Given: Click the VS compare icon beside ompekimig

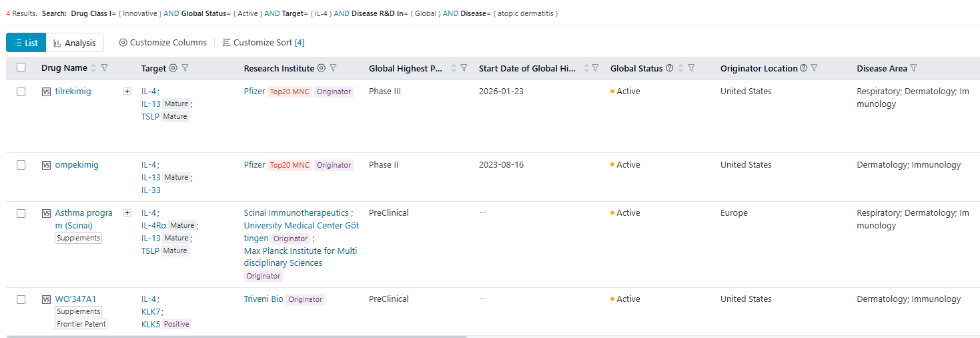Looking at the screenshot, I should 46,165.
